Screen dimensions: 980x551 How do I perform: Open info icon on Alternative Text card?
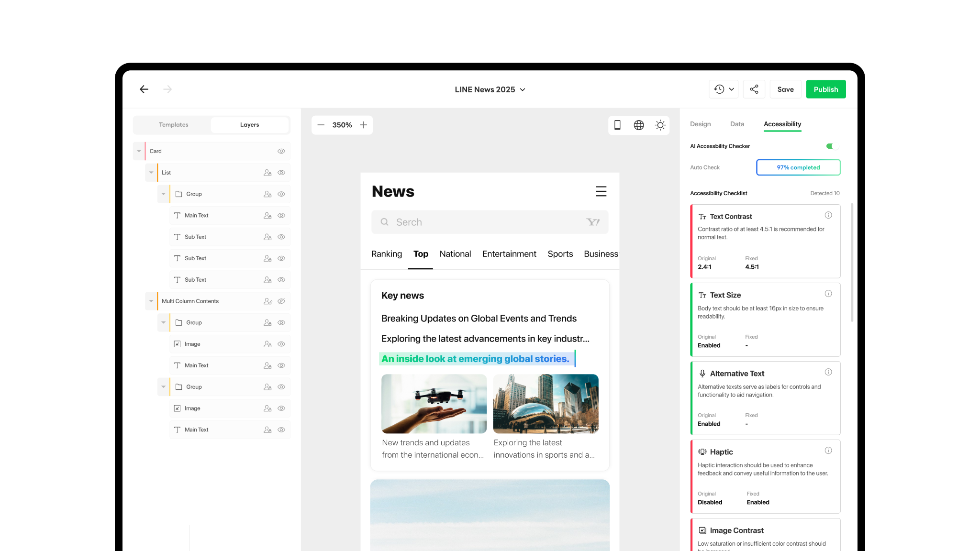pyautogui.click(x=828, y=372)
